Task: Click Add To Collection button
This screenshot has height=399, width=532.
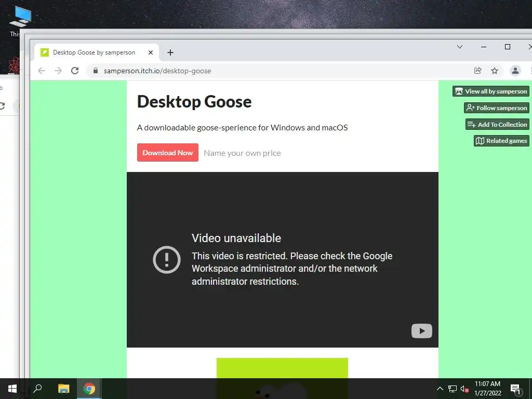Action: click(497, 125)
